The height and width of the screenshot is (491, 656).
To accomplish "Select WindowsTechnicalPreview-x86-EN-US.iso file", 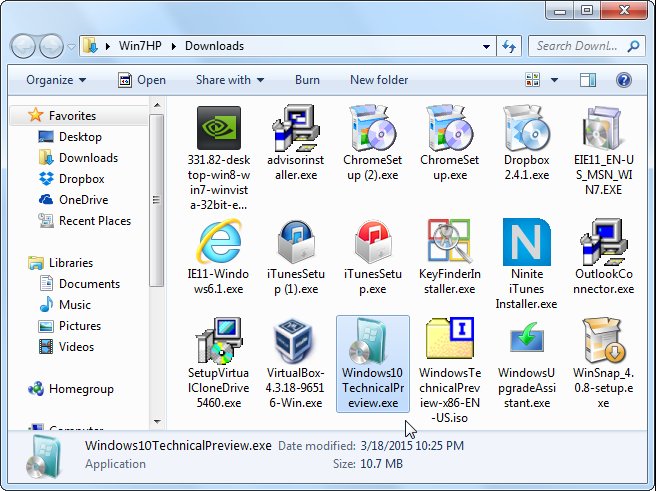I will point(449,371).
